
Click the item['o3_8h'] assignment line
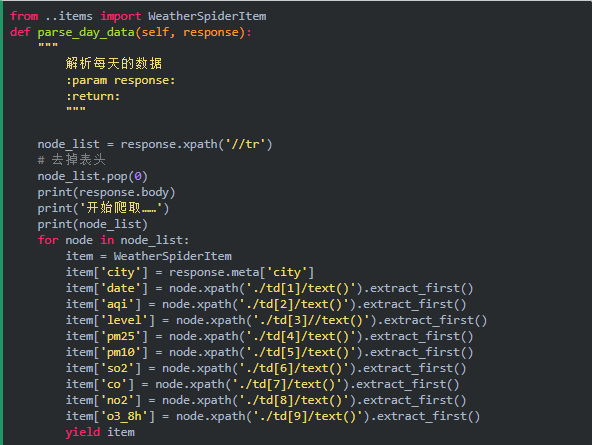click(273, 416)
